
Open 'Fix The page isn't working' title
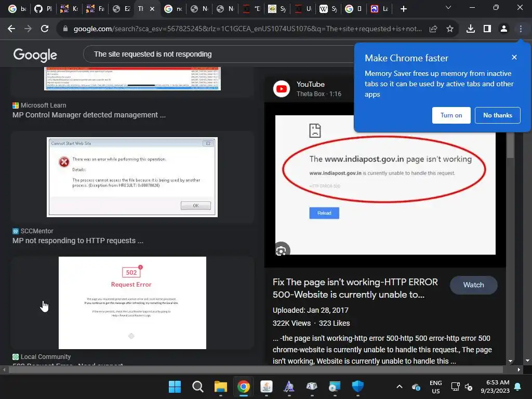pyautogui.click(x=355, y=288)
